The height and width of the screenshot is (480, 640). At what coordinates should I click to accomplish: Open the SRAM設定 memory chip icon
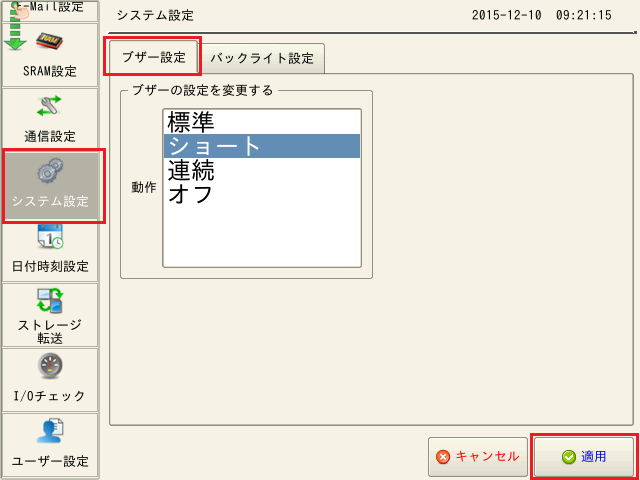50,43
